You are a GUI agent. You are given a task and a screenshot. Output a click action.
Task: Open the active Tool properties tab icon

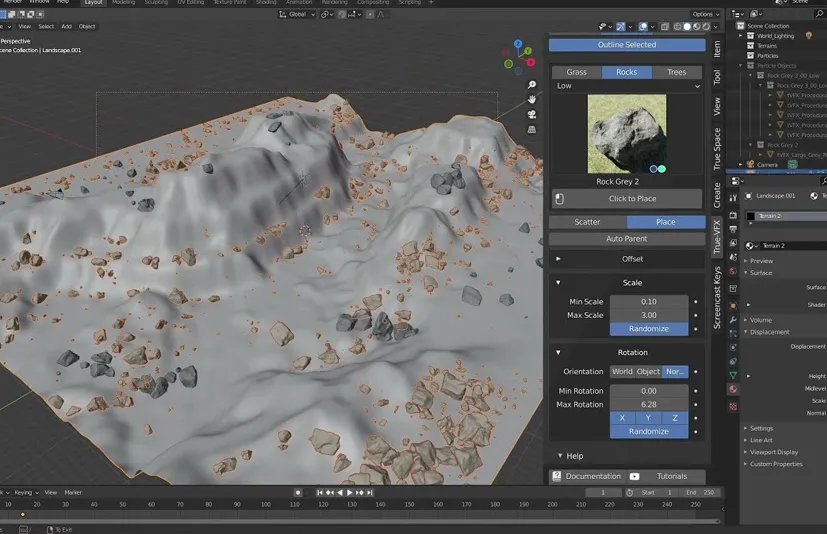[x=733, y=198]
